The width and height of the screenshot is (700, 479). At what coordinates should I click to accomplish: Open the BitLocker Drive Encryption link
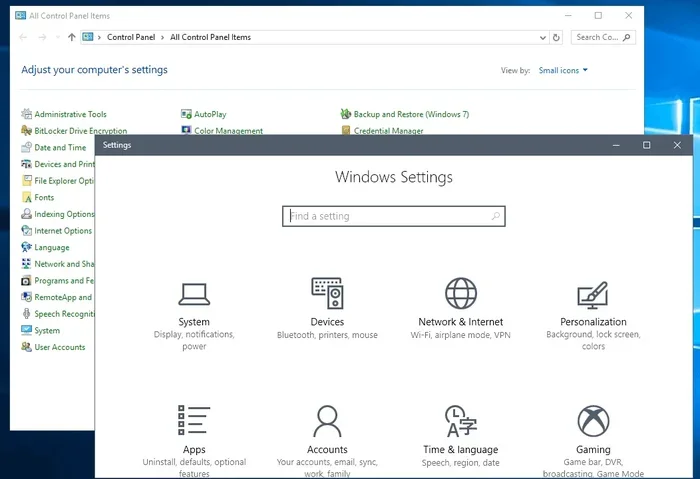[x=81, y=130]
